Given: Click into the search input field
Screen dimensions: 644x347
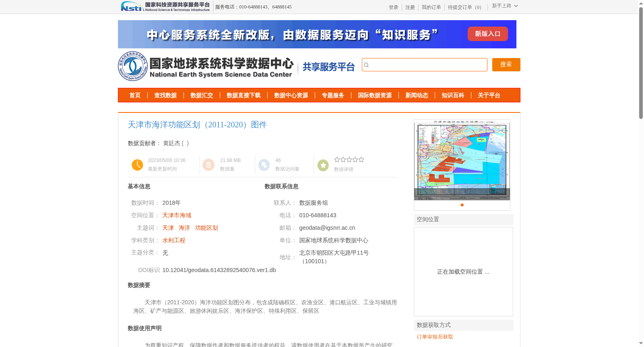Looking at the screenshot, I should 425,65.
